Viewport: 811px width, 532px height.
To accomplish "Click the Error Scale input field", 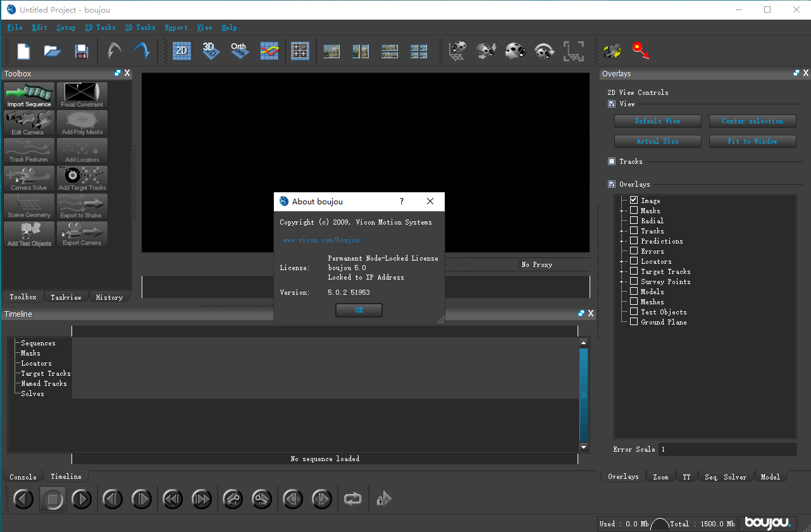I will pos(726,449).
